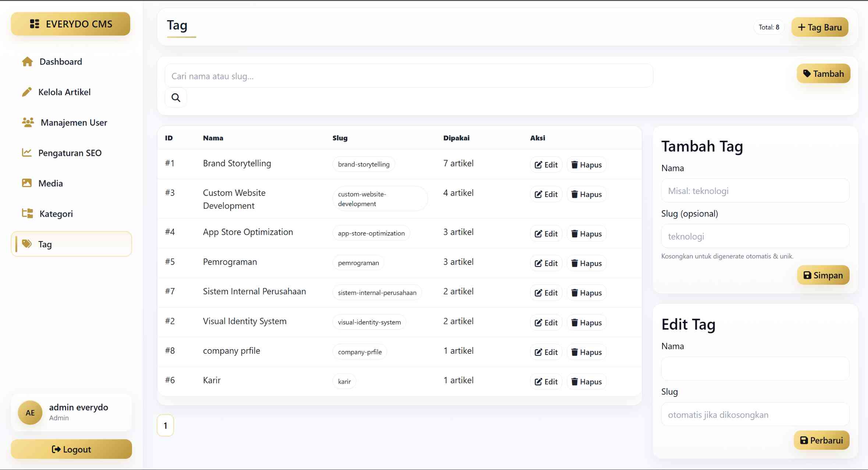
Task: Click the Aksi column header
Action: [537, 138]
